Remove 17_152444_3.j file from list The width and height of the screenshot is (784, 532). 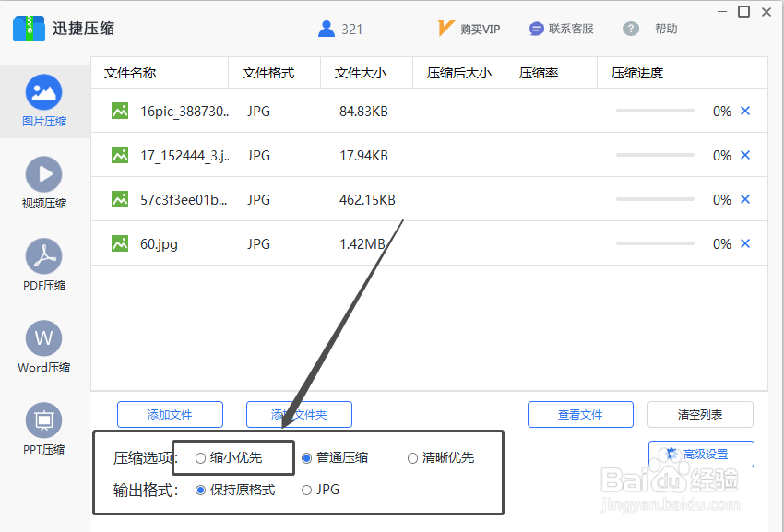[745, 155]
